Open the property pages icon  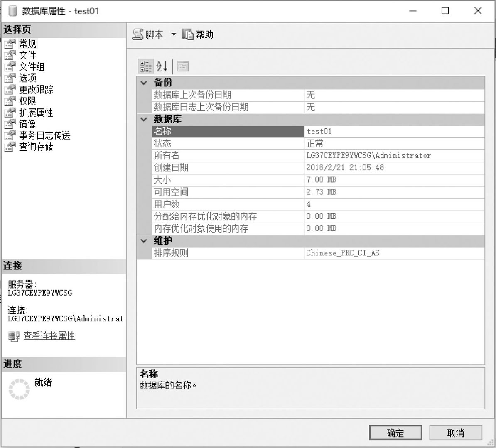(x=183, y=66)
